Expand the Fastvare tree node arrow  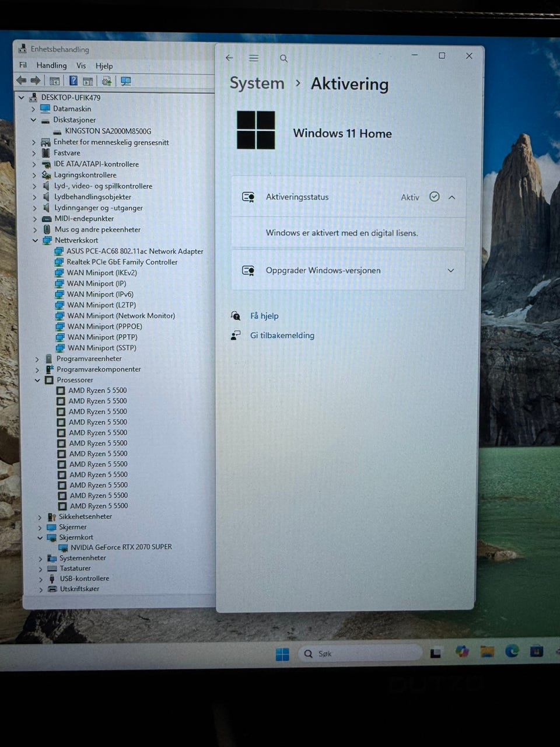click(34, 153)
